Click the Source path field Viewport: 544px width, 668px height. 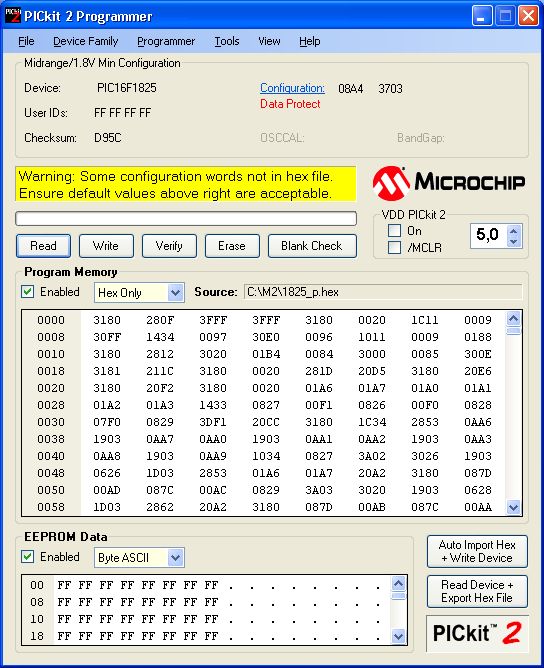click(383, 292)
